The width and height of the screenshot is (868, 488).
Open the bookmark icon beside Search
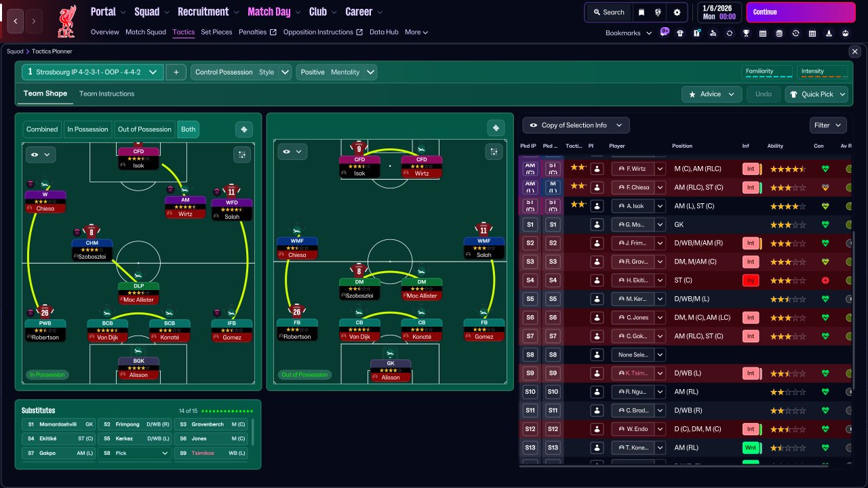642,12
